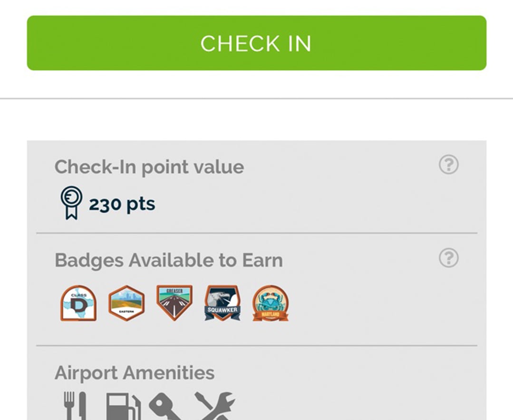The height and width of the screenshot is (420, 513).
Task: Tap the wrench and screwdriver maintenance icon
Action: coord(215,406)
